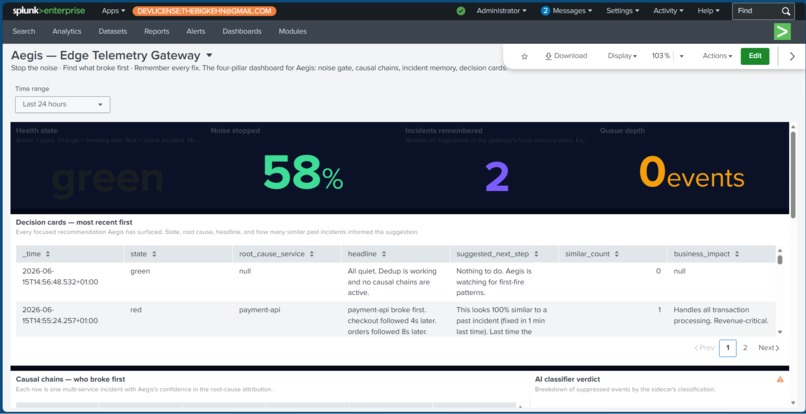Click the 58% noise stopped value
Image resolution: width=806 pixels, height=414 pixels.
(303, 173)
